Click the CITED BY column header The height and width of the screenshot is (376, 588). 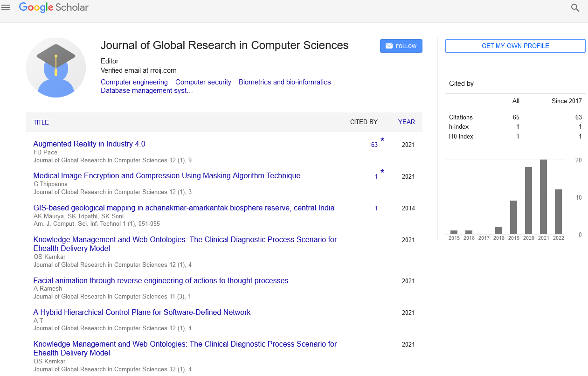click(x=364, y=122)
